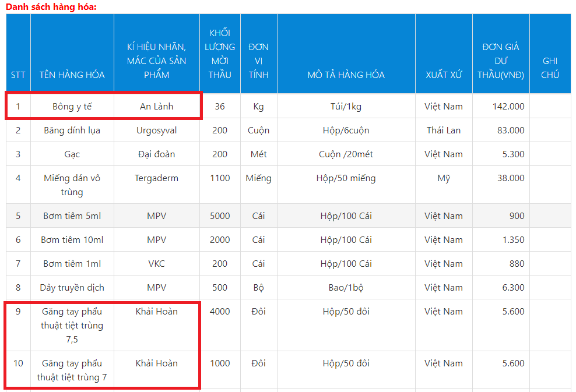This screenshot has width=576, height=392.
Task: Click the 1100 quantity cell
Action: (x=220, y=178)
